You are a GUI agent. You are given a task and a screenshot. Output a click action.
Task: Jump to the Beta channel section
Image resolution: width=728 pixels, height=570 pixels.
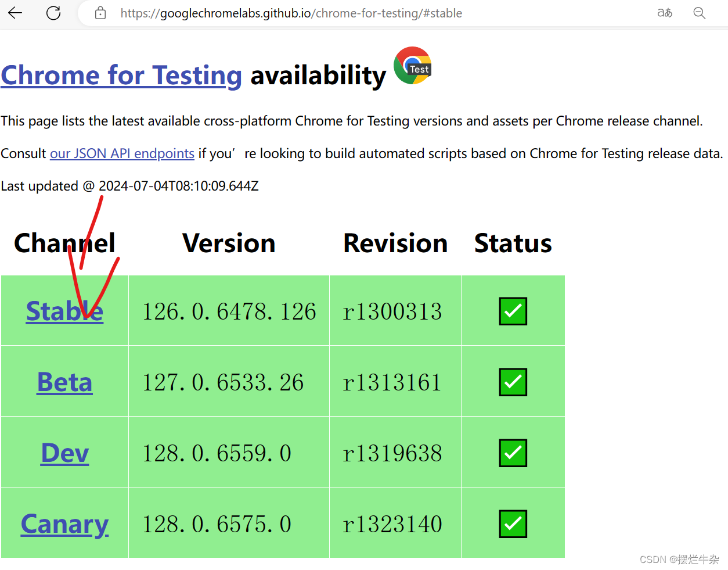click(64, 382)
